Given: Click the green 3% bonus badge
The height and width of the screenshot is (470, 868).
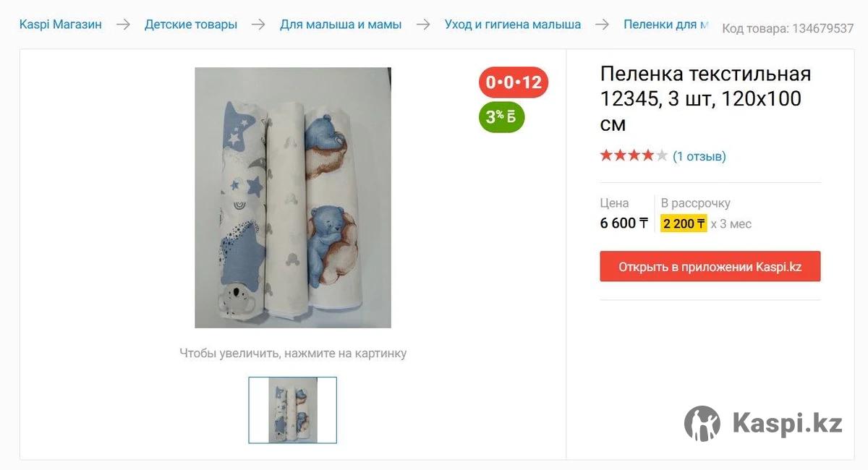Looking at the screenshot, I should tap(501, 117).
